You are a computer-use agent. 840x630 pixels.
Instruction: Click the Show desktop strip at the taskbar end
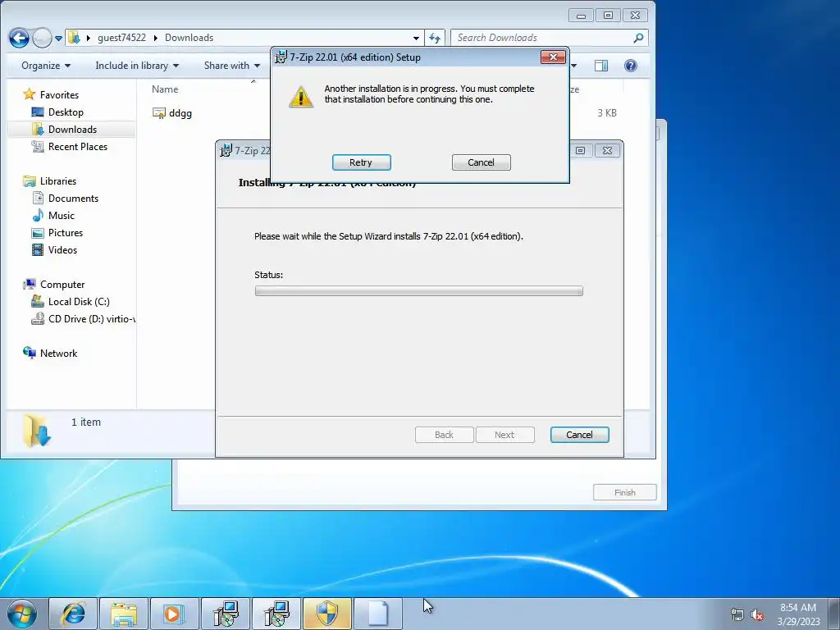(x=834, y=614)
